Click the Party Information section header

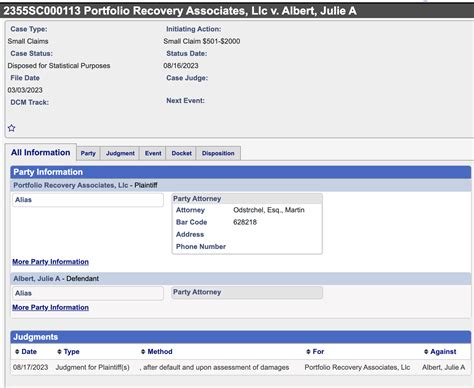pyautogui.click(x=240, y=172)
